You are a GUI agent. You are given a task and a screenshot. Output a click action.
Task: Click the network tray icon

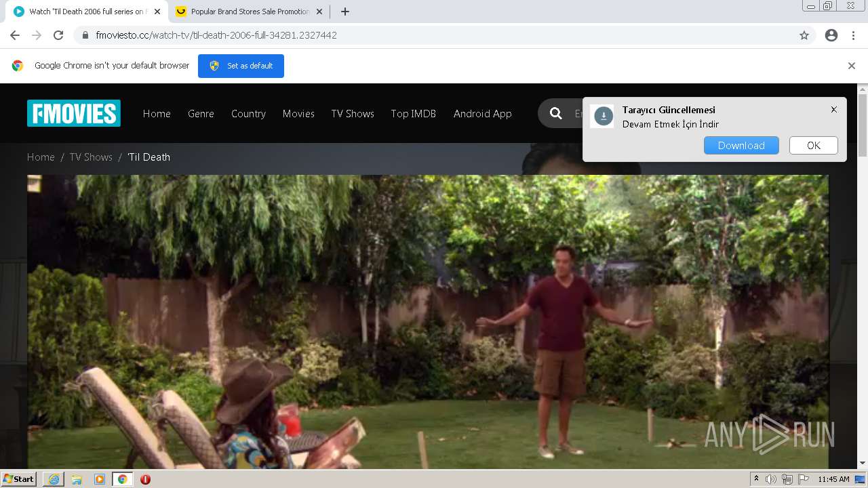[787, 479]
